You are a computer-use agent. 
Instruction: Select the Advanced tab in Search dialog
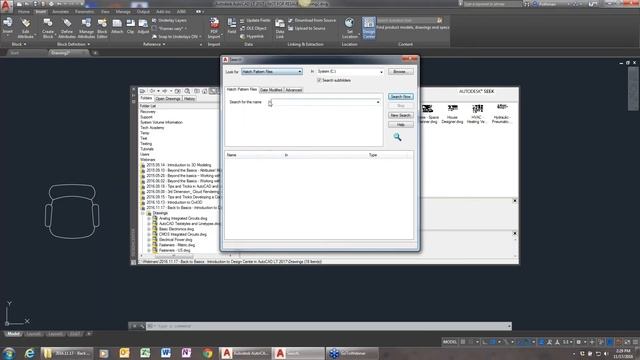pyautogui.click(x=293, y=90)
